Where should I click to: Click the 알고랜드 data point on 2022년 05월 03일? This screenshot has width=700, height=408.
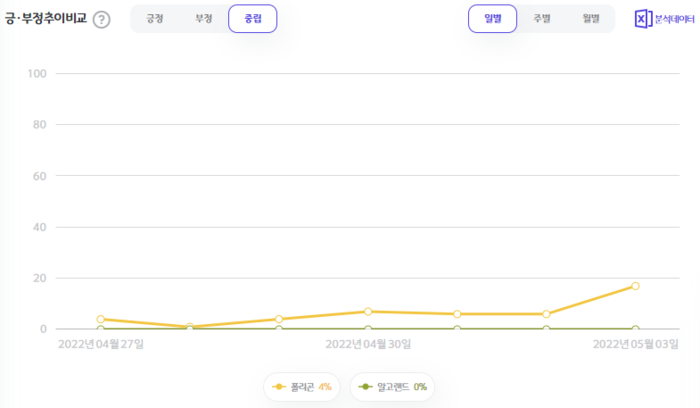[x=635, y=329]
